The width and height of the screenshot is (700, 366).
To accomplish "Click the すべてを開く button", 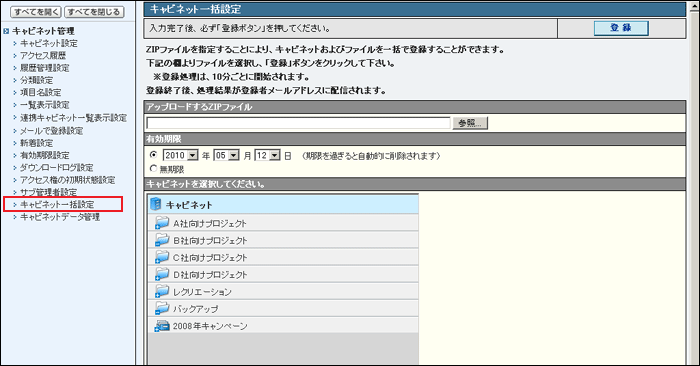I will click(x=36, y=12).
